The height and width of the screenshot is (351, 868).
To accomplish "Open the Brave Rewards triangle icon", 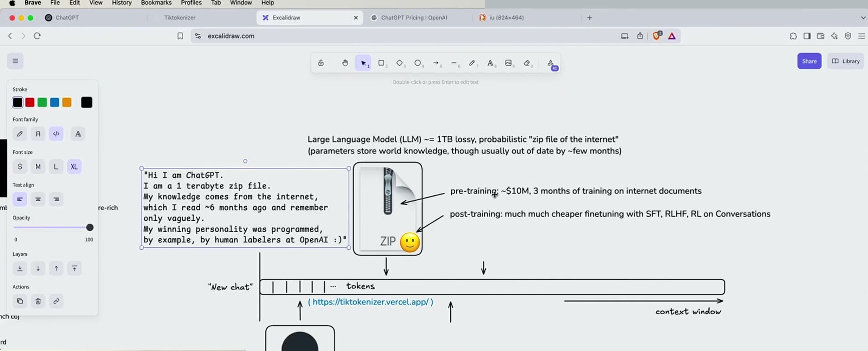I will [x=672, y=36].
